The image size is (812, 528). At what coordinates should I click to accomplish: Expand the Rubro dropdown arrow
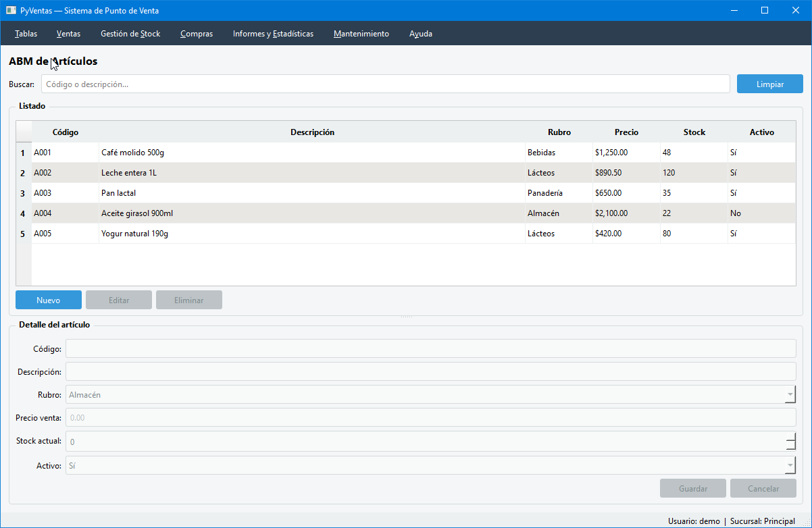790,395
